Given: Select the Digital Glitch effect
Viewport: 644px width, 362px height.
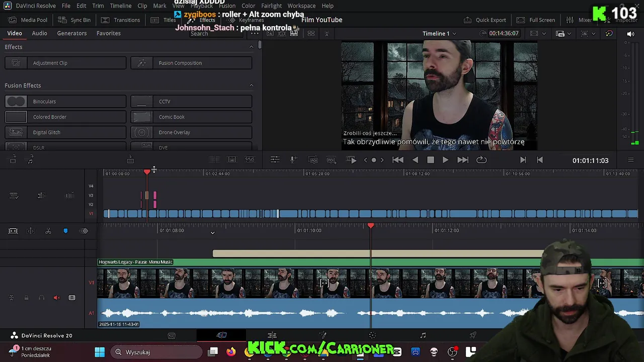Looking at the screenshot, I should pyautogui.click(x=65, y=132).
